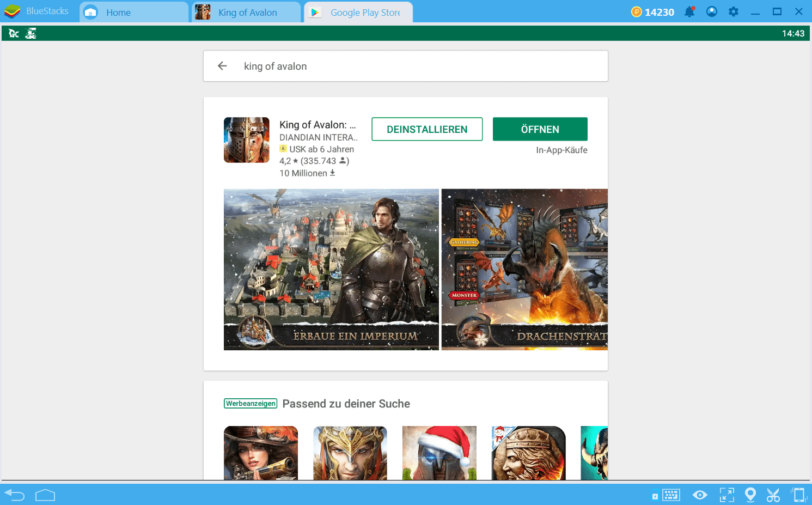The image size is (812, 505).
Task: Open the suggested app with the gunslinger woman icon
Action: [261, 453]
